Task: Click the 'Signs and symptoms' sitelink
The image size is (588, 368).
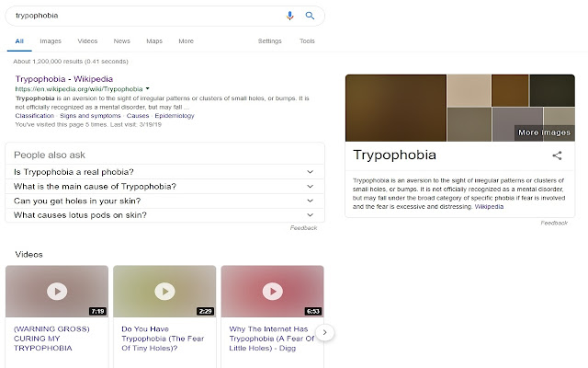Action: [x=91, y=116]
